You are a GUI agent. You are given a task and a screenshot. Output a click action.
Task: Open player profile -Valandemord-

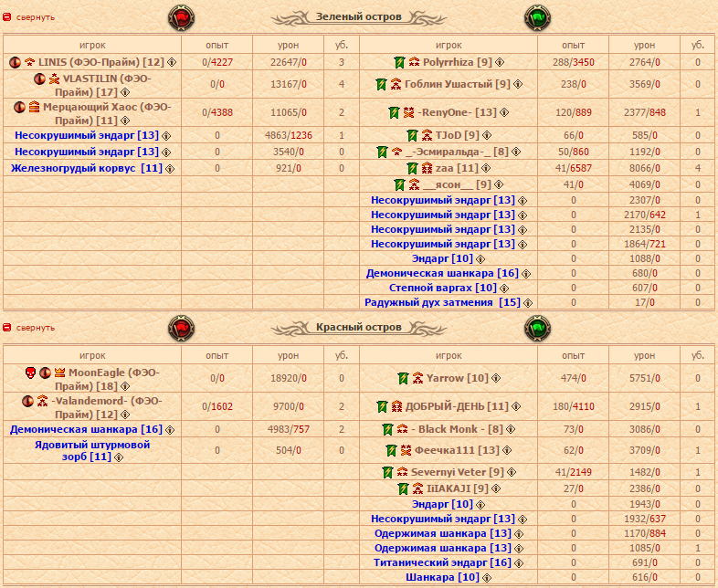pyautogui.click(x=107, y=407)
